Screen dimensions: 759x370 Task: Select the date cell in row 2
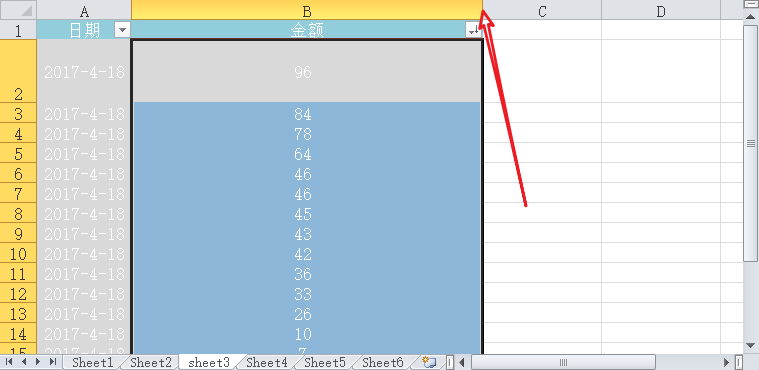pyautogui.click(x=84, y=71)
